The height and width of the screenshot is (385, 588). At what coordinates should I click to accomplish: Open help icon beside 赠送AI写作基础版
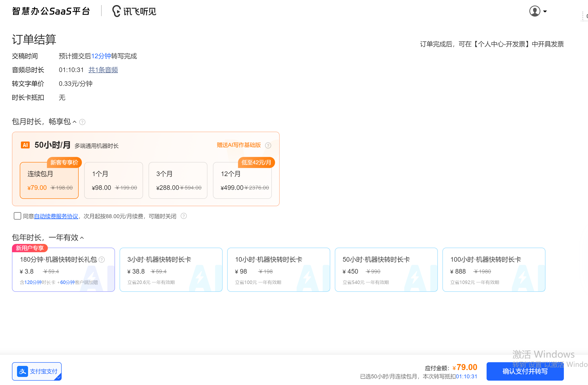tap(268, 145)
